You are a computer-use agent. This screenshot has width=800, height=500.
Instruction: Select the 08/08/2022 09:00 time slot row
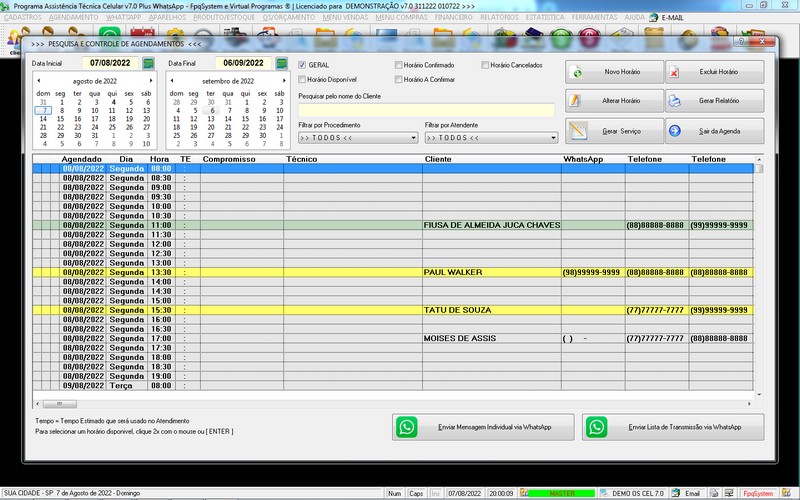(x=393, y=187)
